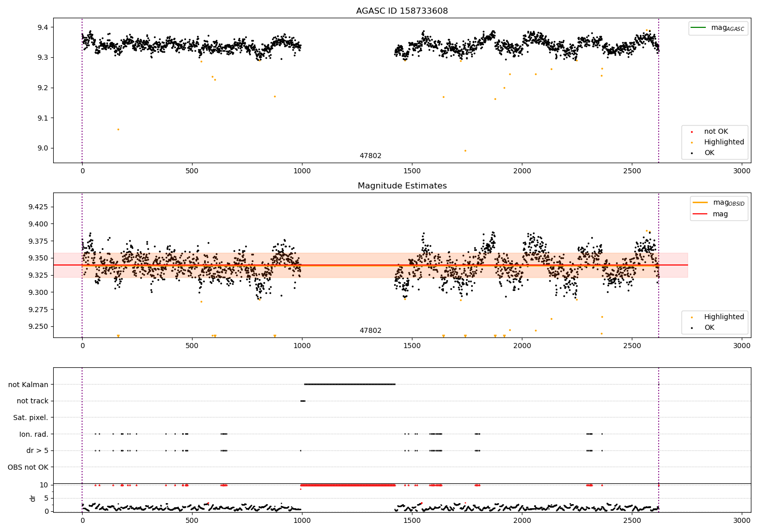Click the 1000 x-tick of the Magnitude Estimates plot

[302, 346]
